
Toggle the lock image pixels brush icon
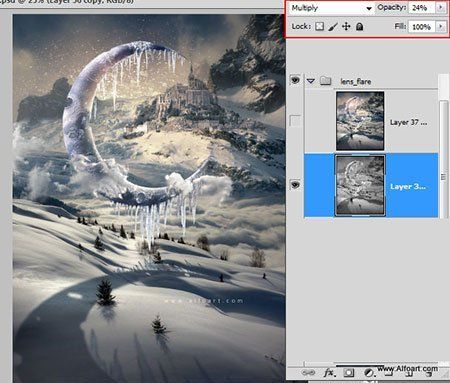pos(333,26)
